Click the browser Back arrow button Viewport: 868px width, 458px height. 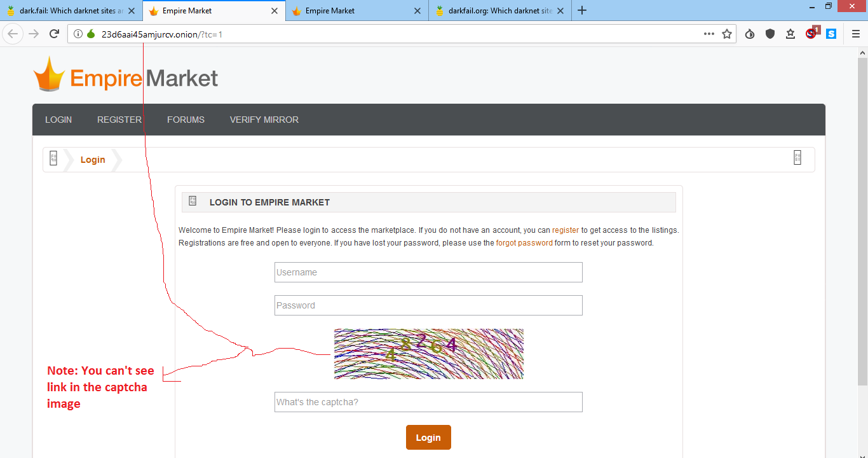13,34
